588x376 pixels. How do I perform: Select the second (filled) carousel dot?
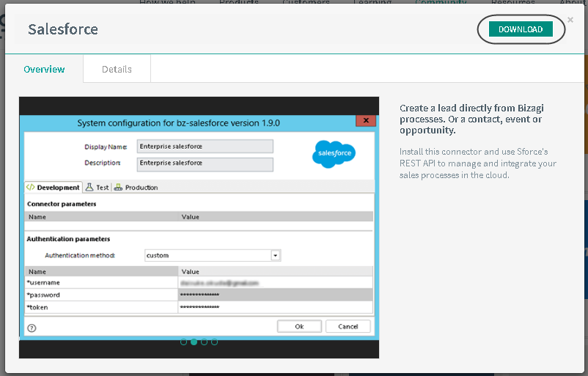click(194, 342)
